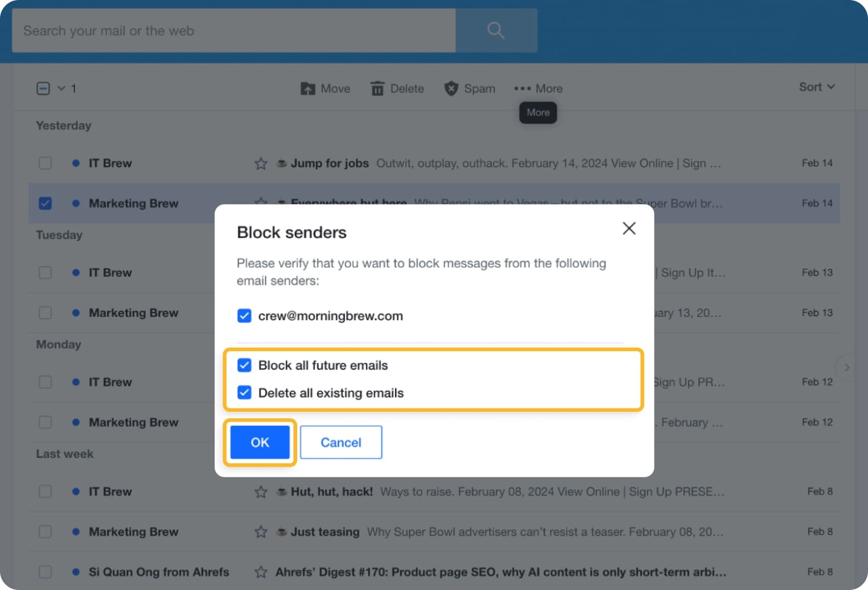Click the search magnifying glass icon

pos(495,30)
